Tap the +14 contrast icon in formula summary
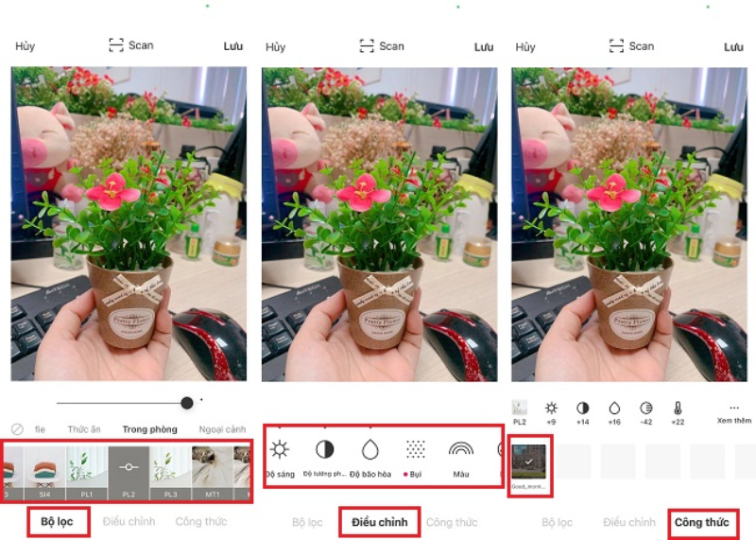 (583, 409)
